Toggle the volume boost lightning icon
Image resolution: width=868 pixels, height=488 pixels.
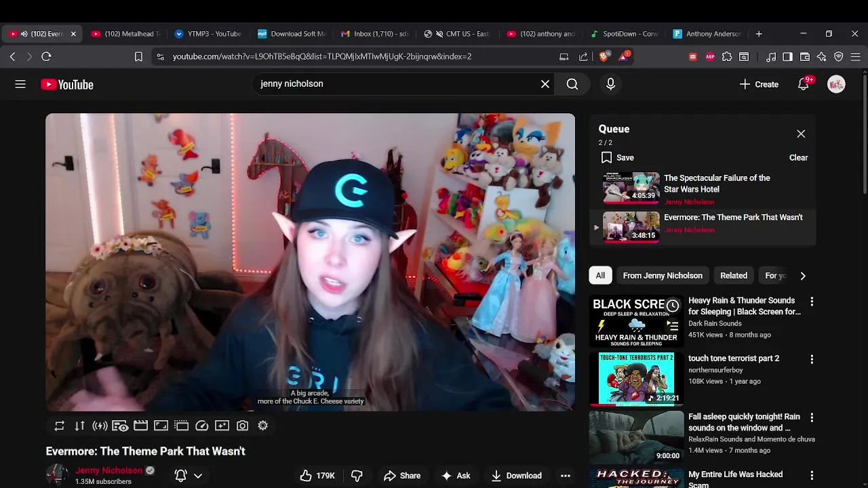click(x=100, y=426)
